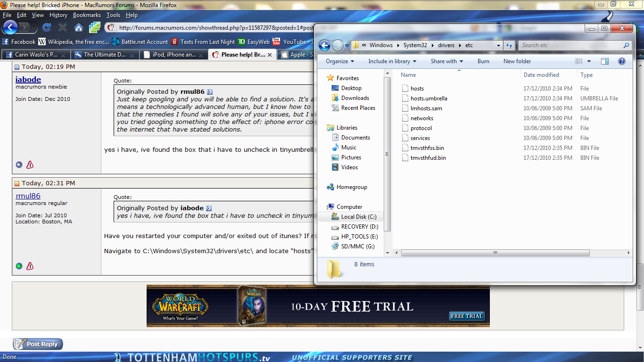Expand the Explorer address bar history dropdown

(499, 46)
